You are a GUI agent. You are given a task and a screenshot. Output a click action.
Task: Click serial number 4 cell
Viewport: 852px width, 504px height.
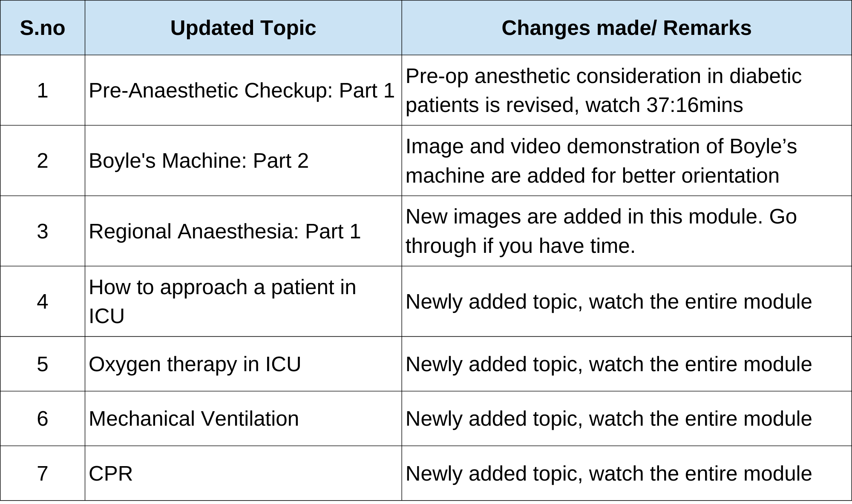pyautogui.click(x=43, y=302)
